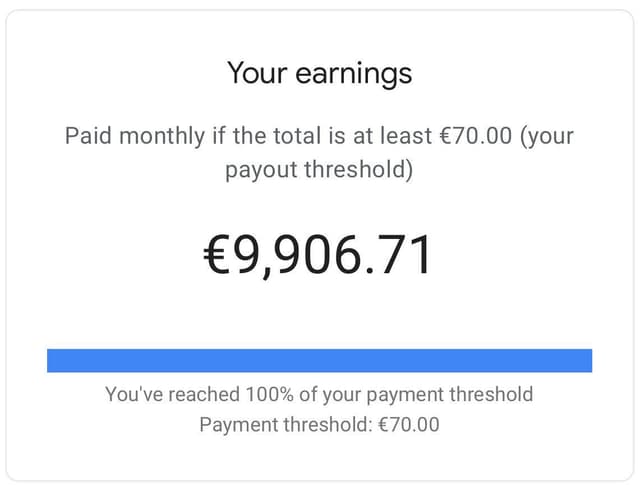Click the €70.00 value in the top description
The height and width of the screenshot is (487, 640).
pos(476,136)
